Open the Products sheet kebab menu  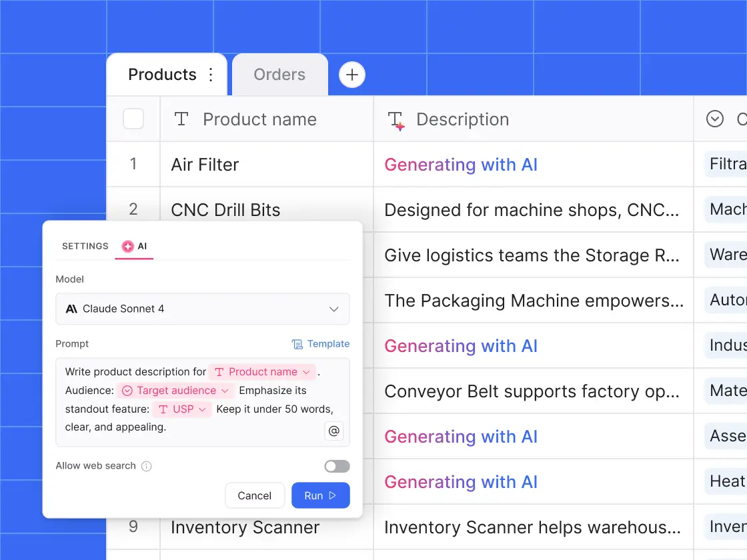coord(210,75)
